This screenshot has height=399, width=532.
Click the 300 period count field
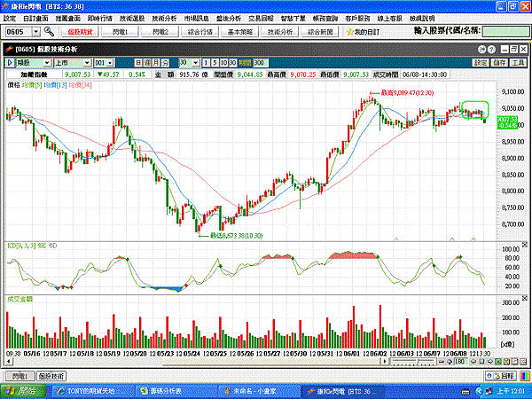click(260, 63)
